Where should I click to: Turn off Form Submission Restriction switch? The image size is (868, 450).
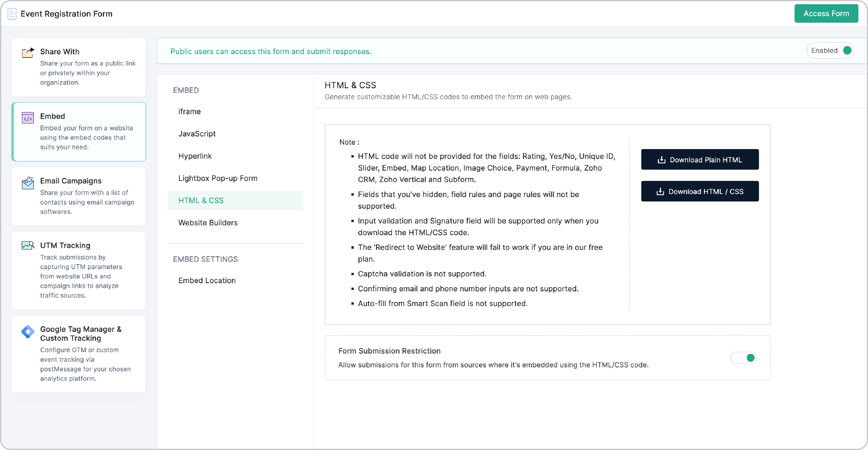pos(743,358)
